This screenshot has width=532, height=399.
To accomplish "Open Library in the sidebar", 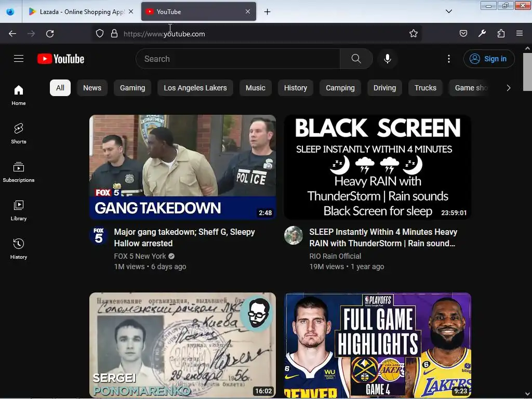I will [19, 210].
